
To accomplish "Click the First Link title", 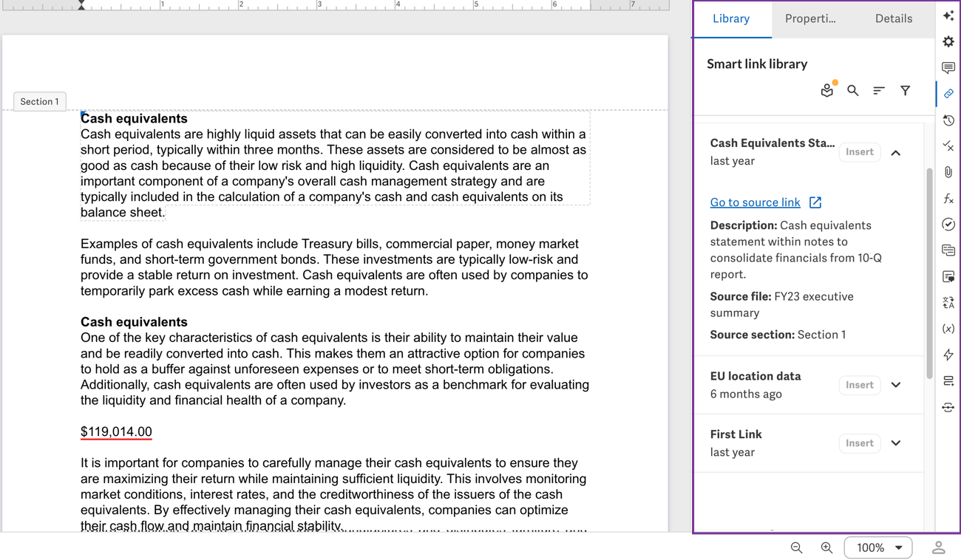I will pos(736,434).
